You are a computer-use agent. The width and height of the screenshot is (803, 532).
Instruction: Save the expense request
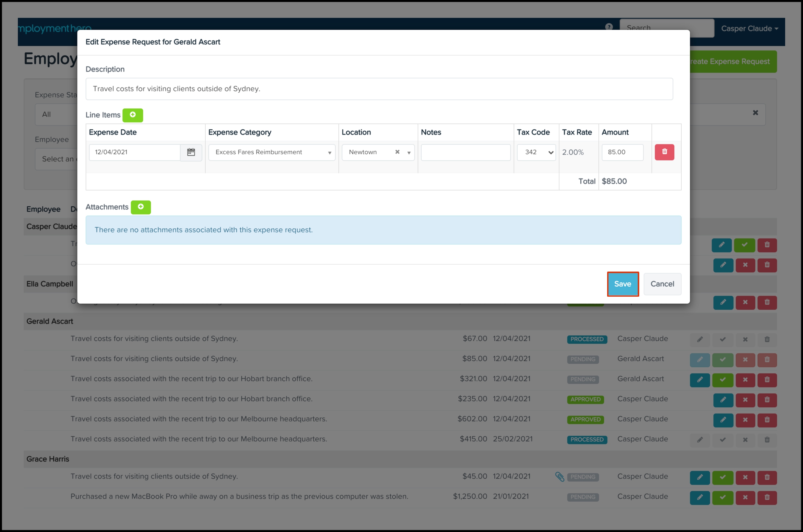(x=623, y=284)
